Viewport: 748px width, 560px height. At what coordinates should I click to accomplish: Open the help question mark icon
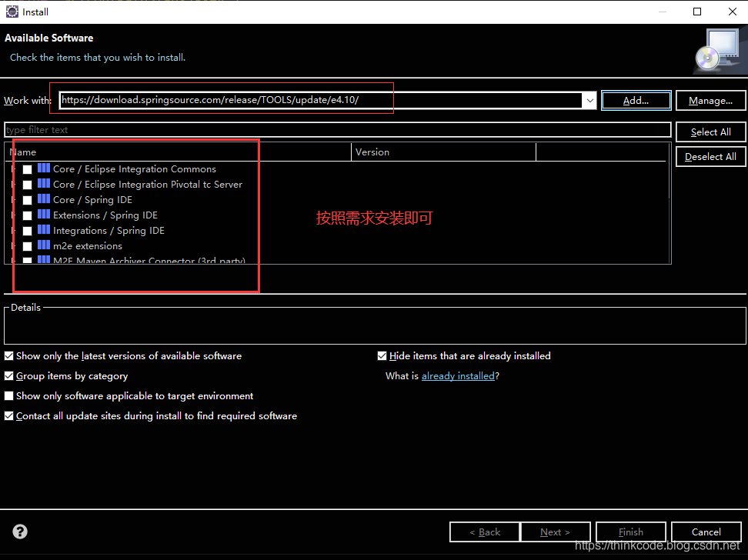(20, 532)
